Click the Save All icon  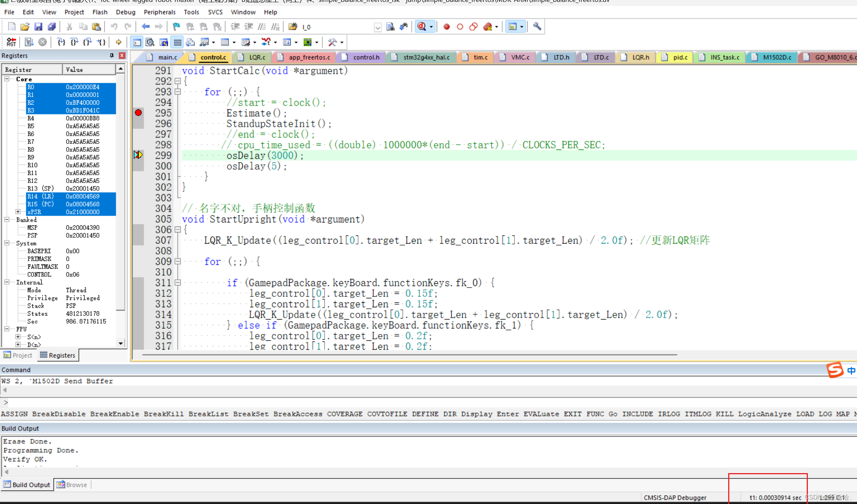(x=52, y=26)
